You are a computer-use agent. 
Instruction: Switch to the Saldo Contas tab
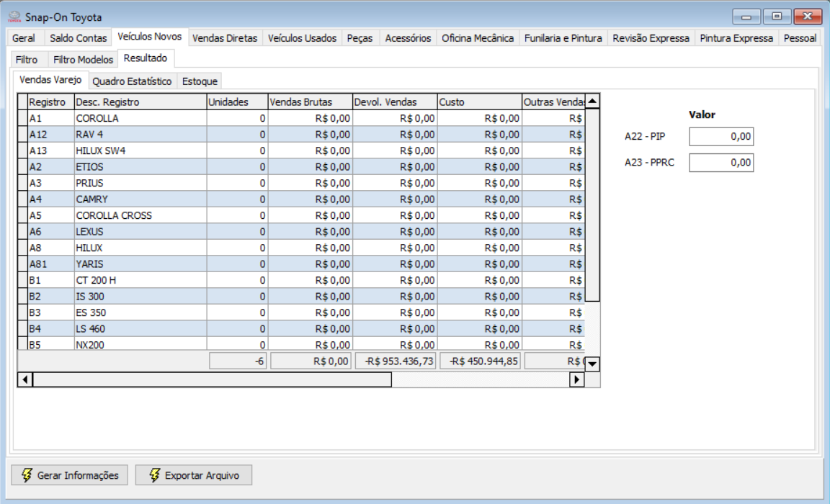(79, 38)
